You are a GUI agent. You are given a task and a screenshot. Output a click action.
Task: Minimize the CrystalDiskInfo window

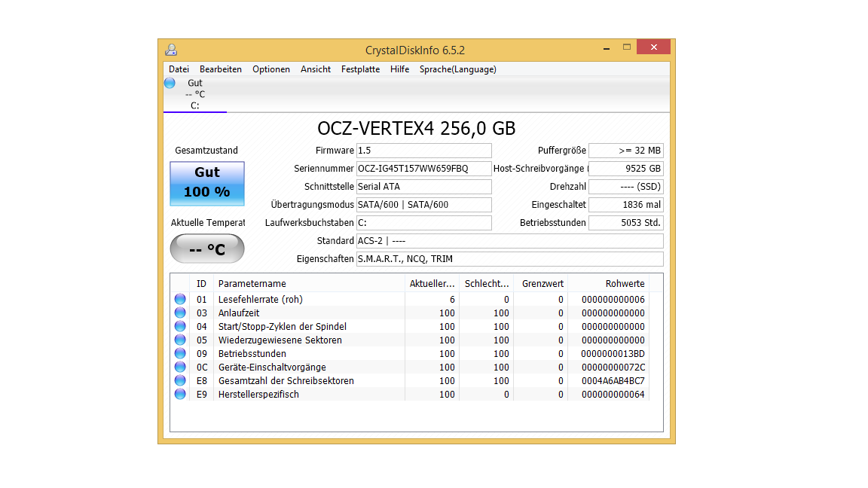607,47
